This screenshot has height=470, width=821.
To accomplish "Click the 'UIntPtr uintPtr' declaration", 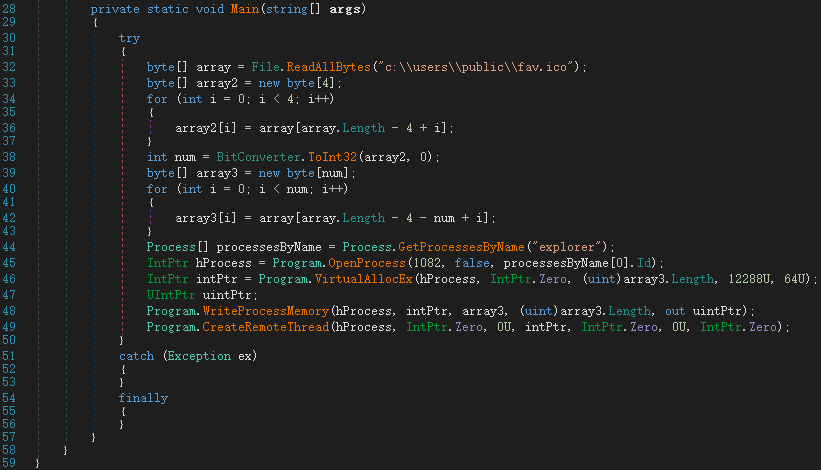I will pos(202,295).
